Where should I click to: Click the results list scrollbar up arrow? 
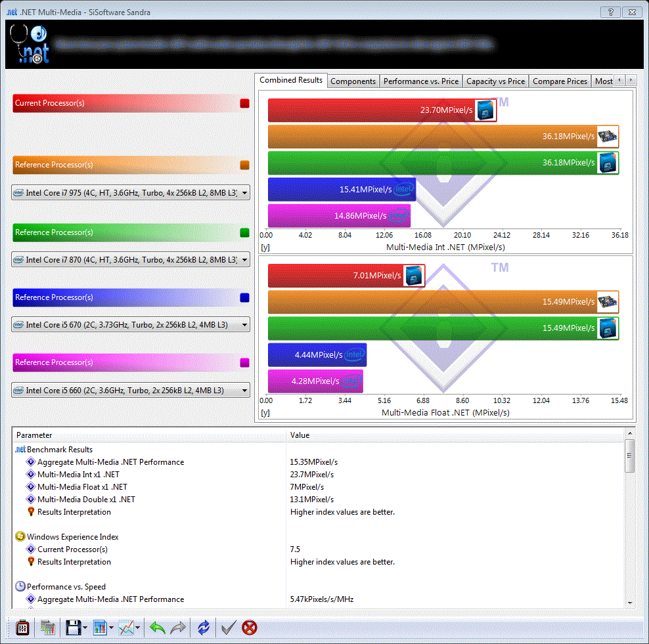click(629, 433)
